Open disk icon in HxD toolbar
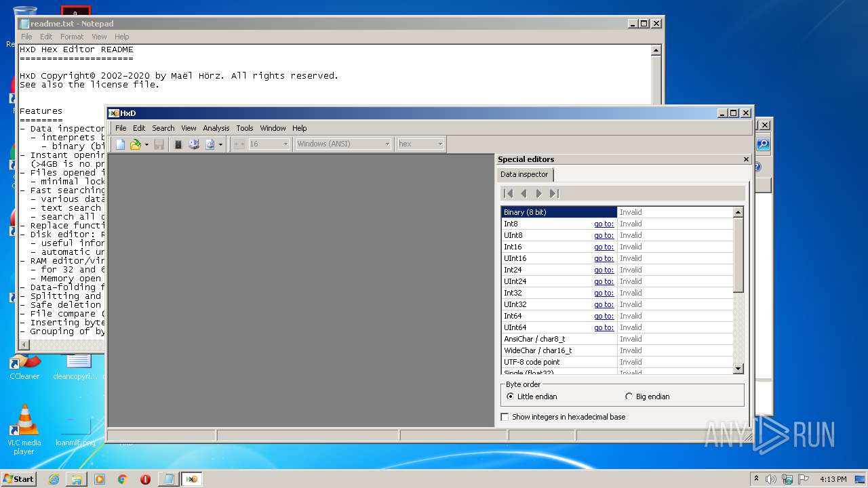Screen dimensions: 868x488 [x=194, y=144]
